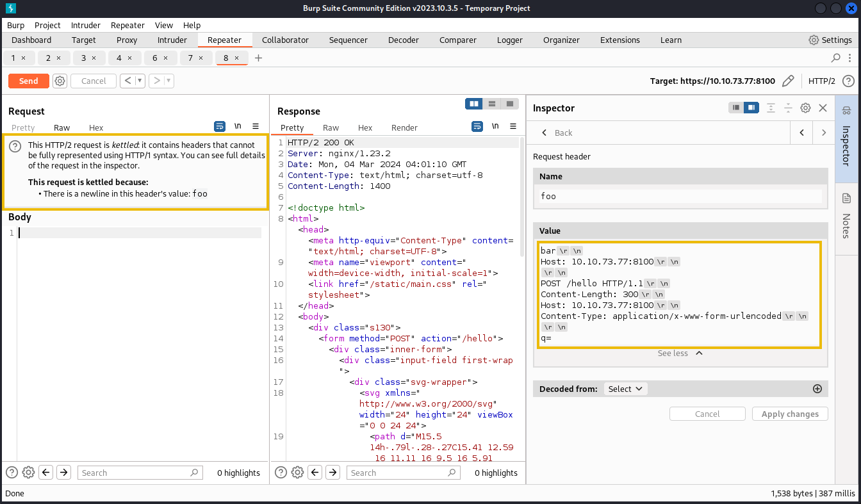Switch to combined tabbed request/response layout
Image resolution: width=861 pixels, height=504 pixels.
coord(510,104)
